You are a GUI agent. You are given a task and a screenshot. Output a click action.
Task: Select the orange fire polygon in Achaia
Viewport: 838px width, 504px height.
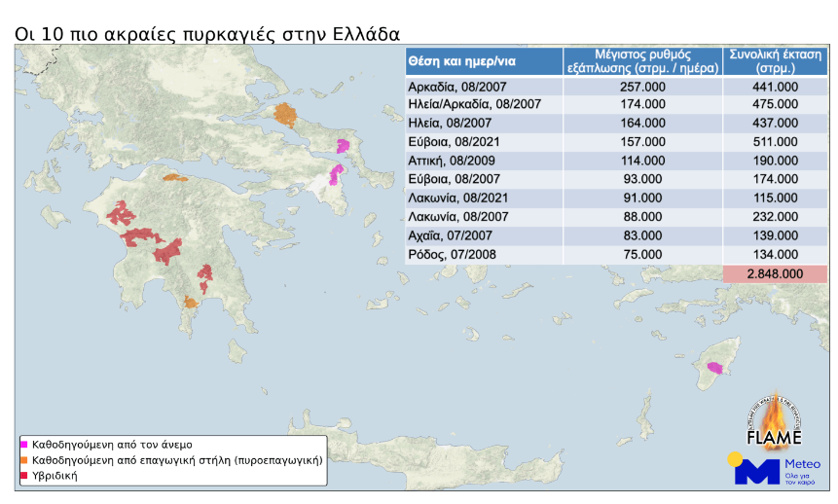(x=175, y=178)
